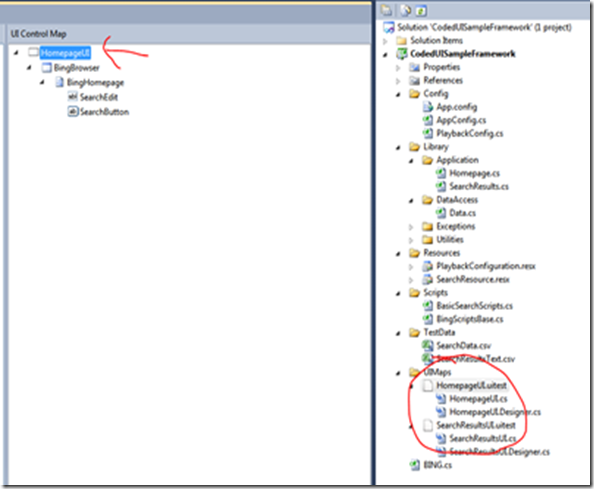
Task: Click the Refresh icon in Solution Explorer toolbar
Action: click(421, 11)
